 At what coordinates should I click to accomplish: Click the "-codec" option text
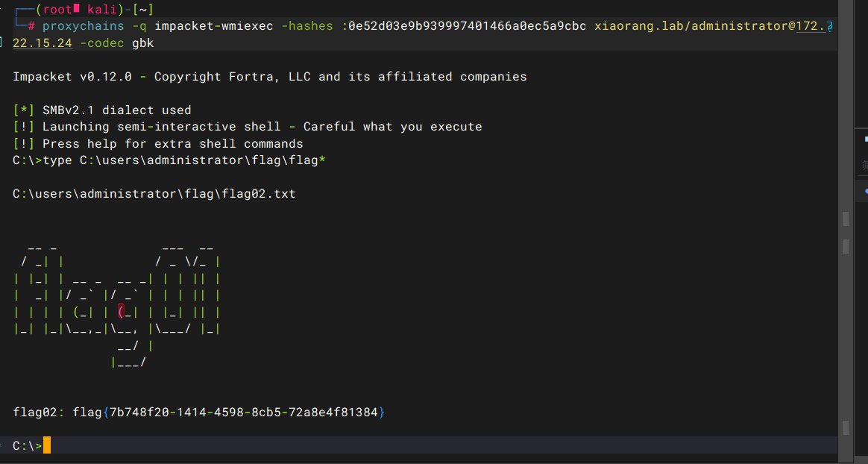click(102, 43)
